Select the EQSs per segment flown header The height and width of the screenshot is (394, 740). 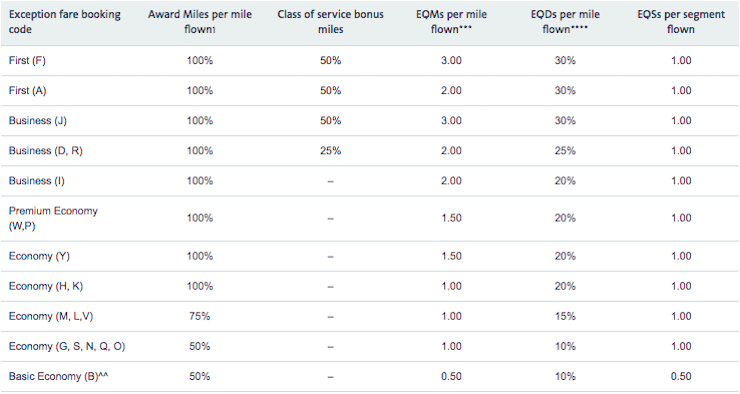pos(681,22)
